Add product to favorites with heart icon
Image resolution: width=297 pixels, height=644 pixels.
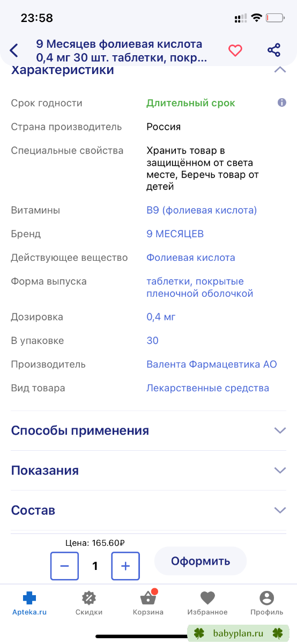click(x=235, y=50)
